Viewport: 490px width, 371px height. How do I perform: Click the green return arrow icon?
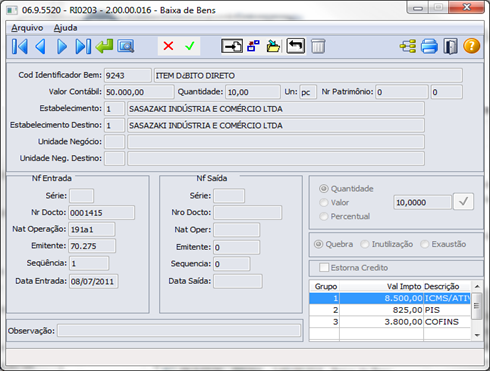tap(104, 46)
